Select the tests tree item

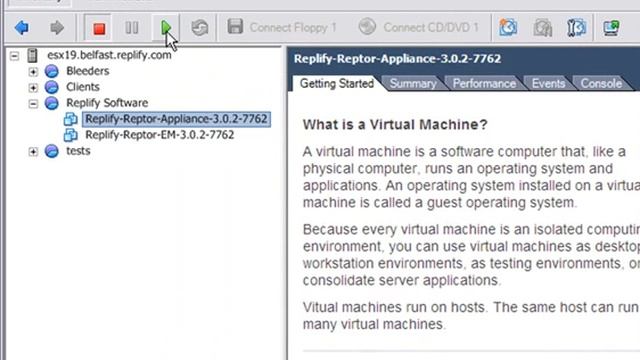coord(78,151)
